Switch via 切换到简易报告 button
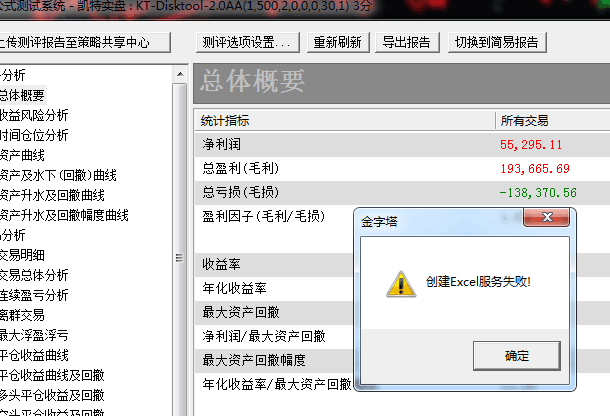 (497, 42)
